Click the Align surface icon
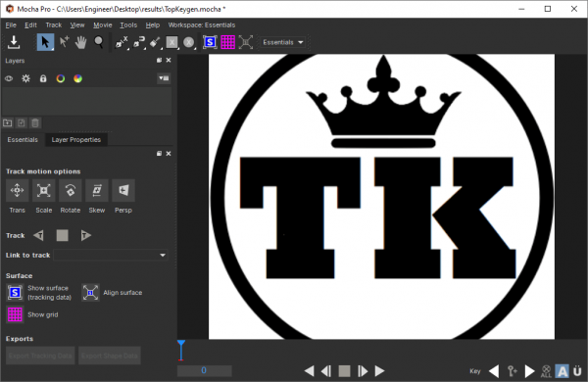The width and height of the screenshot is (588, 382). coord(90,293)
